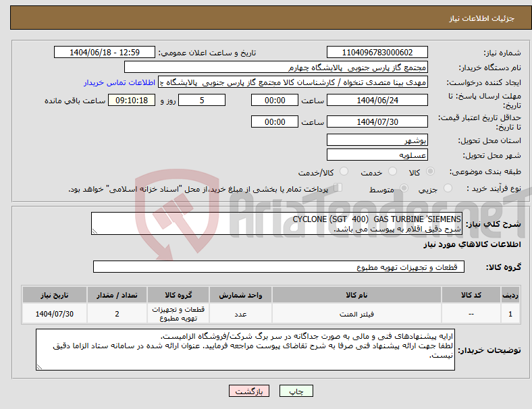Click the delivery city field عسلویه

(x=377, y=155)
